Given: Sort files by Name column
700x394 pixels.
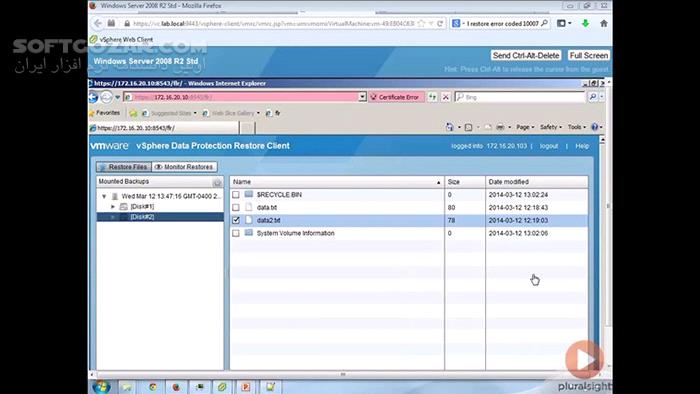Looking at the screenshot, I should click(x=337, y=182).
